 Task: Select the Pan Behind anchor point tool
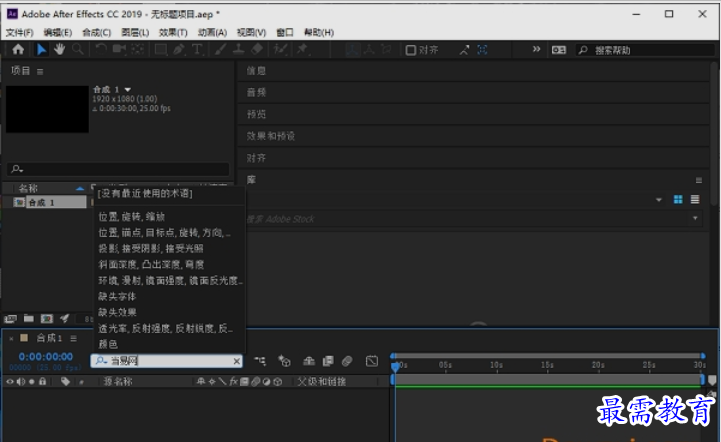[x=137, y=49]
